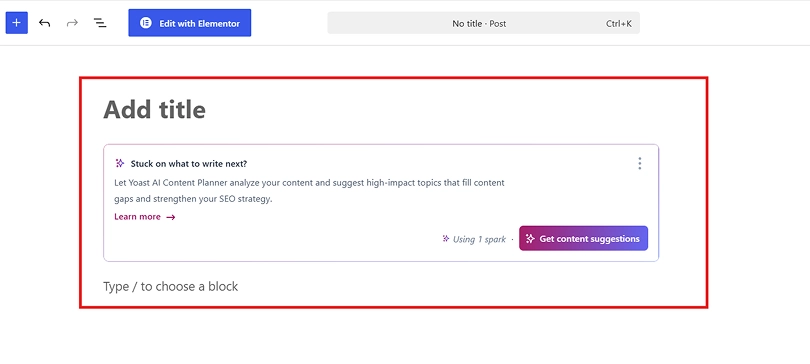810x364 pixels.
Task: Redo the last undone change
Action: (x=72, y=23)
